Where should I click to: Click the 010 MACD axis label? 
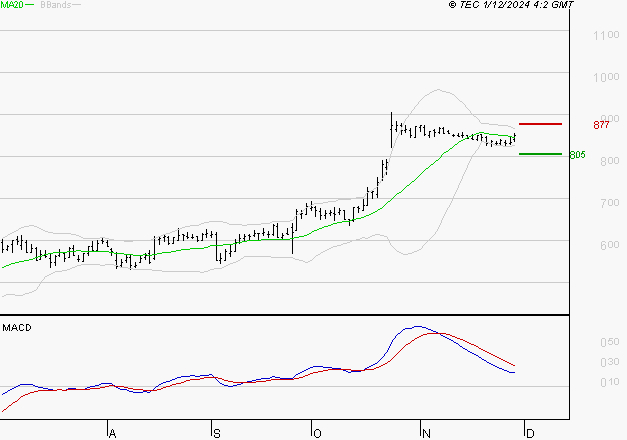610,382
